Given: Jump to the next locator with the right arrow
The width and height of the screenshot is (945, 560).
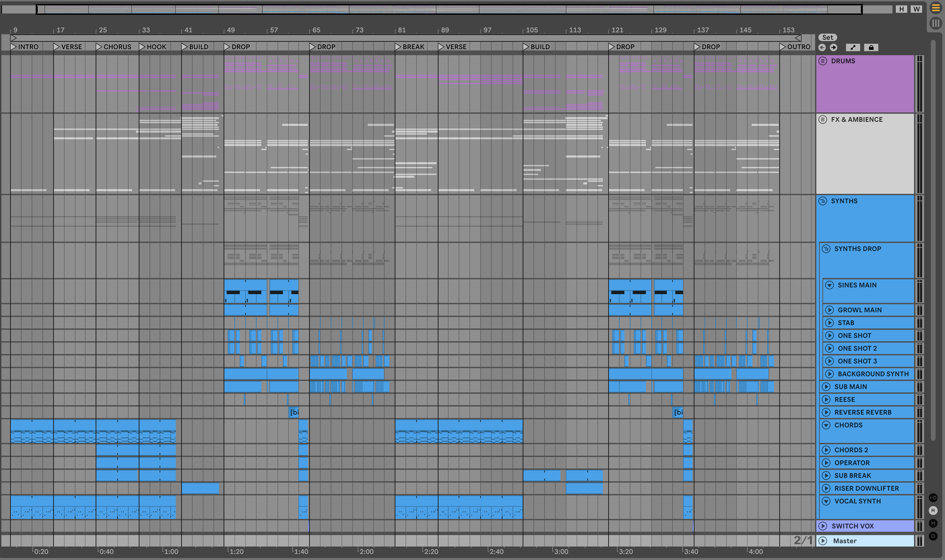Looking at the screenshot, I should (834, 47).
